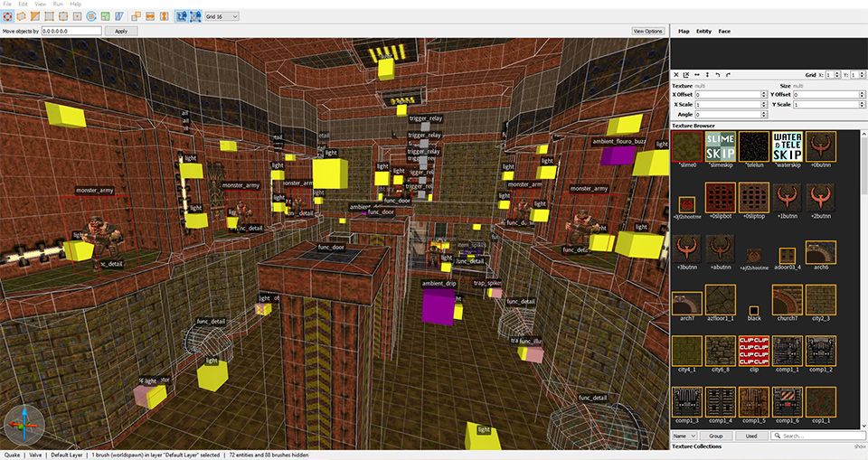Open the Grid 16 size dropdown

click(x=222, y=16)
